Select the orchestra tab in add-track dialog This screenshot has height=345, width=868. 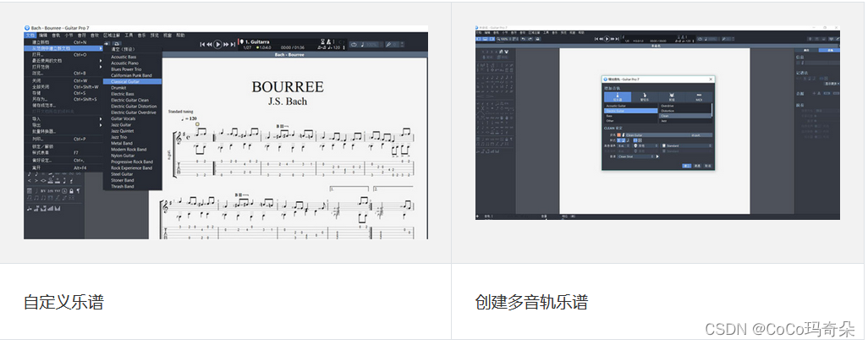[x=645, y=96]
